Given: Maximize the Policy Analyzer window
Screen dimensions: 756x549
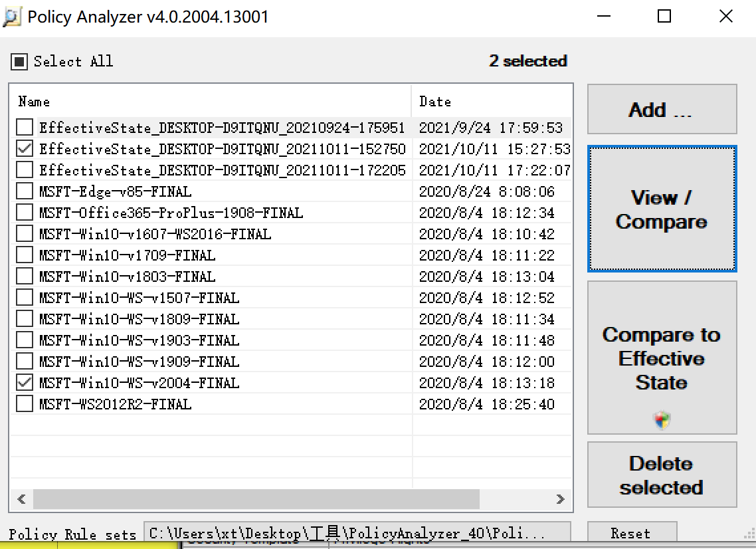Looking at the screenshot, I should tap(664, 17).
